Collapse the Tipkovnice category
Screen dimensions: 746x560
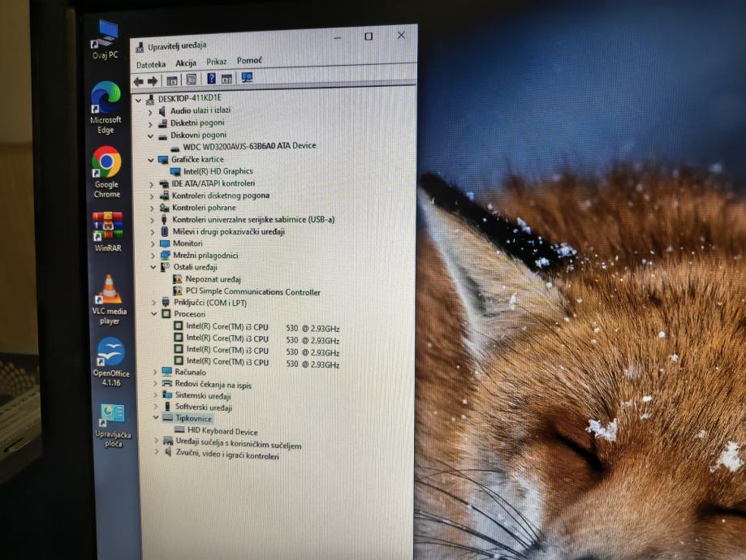[156, 417]
